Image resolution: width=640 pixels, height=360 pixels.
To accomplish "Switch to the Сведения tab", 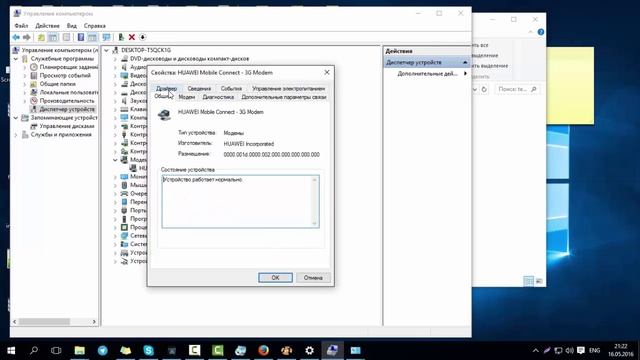I will pos(199,89).
